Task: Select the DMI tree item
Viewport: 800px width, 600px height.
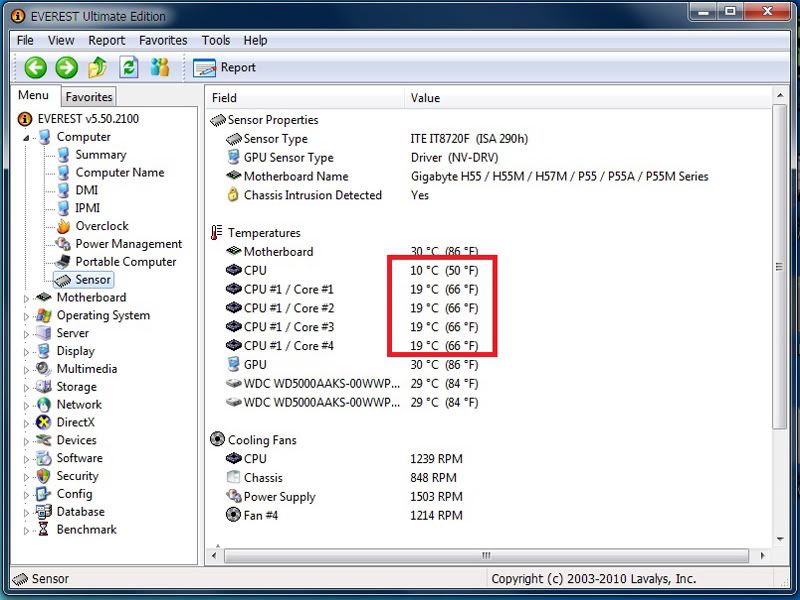Action: point(87,190)
